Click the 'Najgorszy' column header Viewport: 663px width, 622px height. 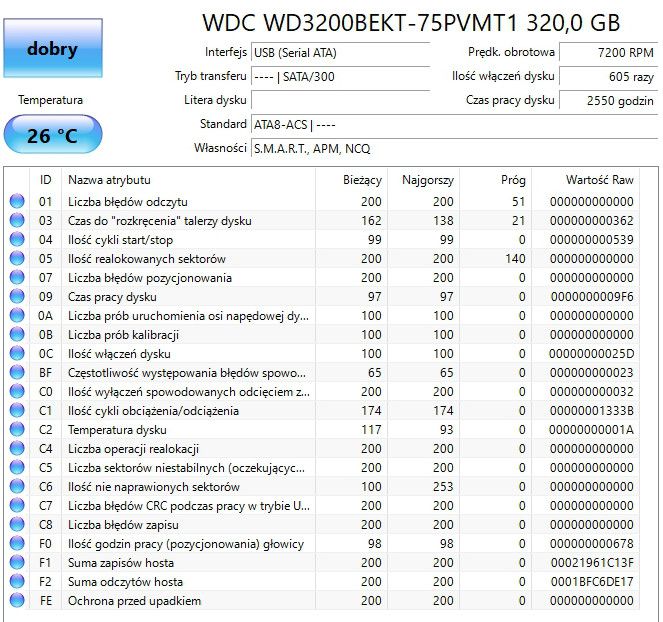(x=423, y=180)
